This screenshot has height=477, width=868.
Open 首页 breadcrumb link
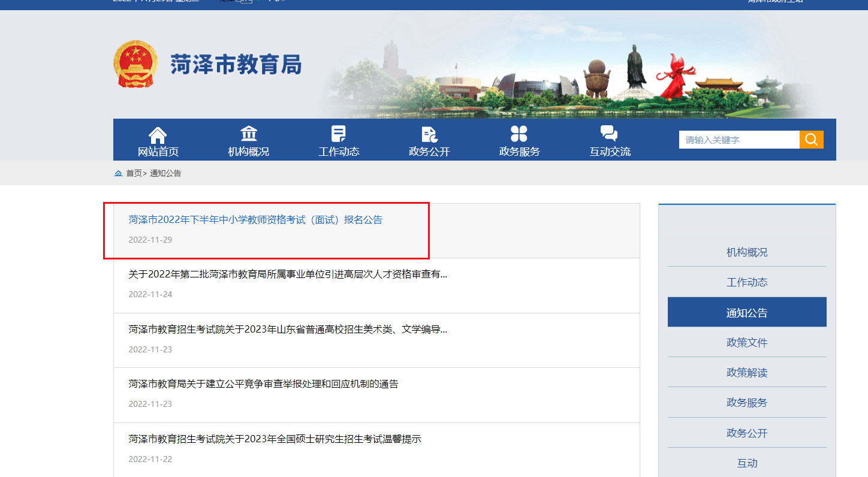[x=134, y=173]
